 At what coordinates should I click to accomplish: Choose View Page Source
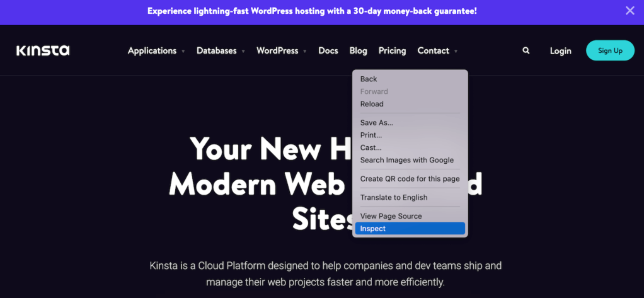click(x=391, y=216)
